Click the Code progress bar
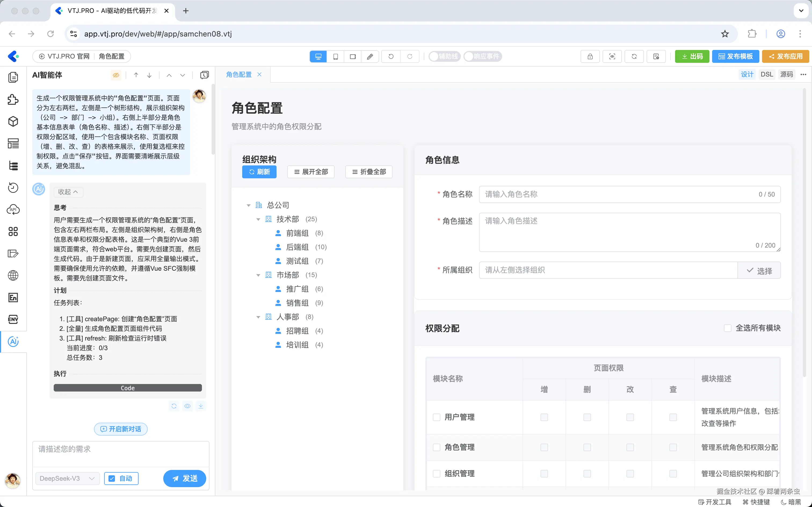The width and height of the screenshot is (812, 507). click(128, 388)
